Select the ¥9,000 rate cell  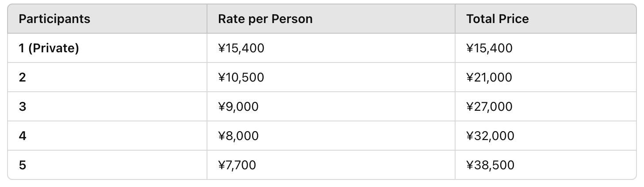(331, 106)
